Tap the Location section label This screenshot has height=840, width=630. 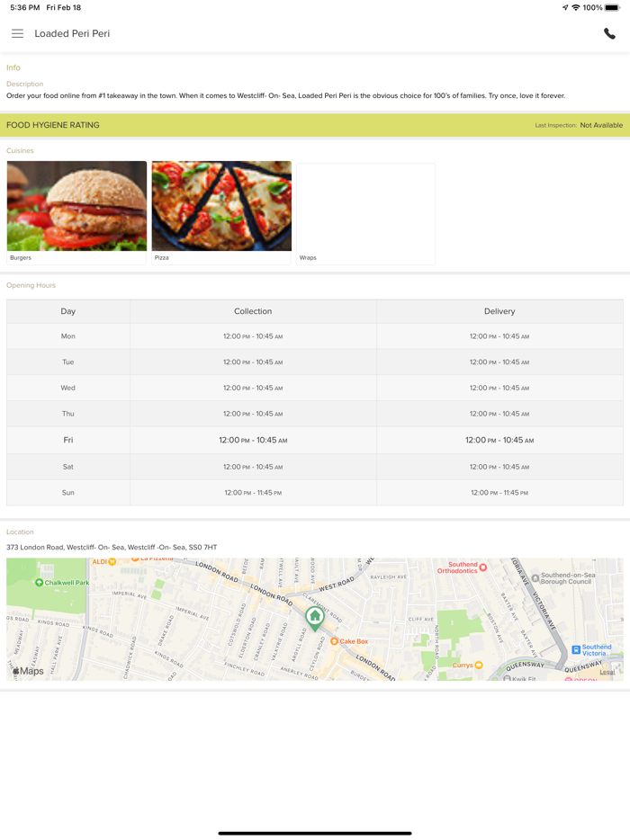point(20,532)
